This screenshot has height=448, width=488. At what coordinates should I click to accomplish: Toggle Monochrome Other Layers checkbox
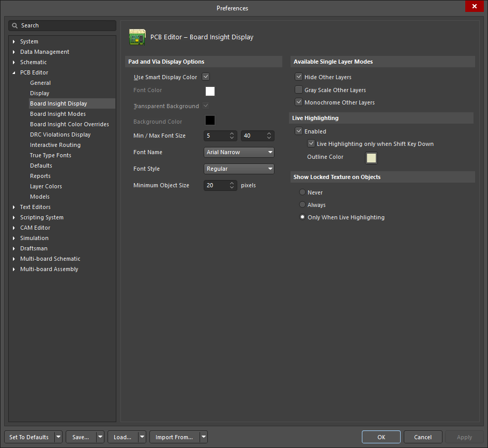click(x=299, y=102)
